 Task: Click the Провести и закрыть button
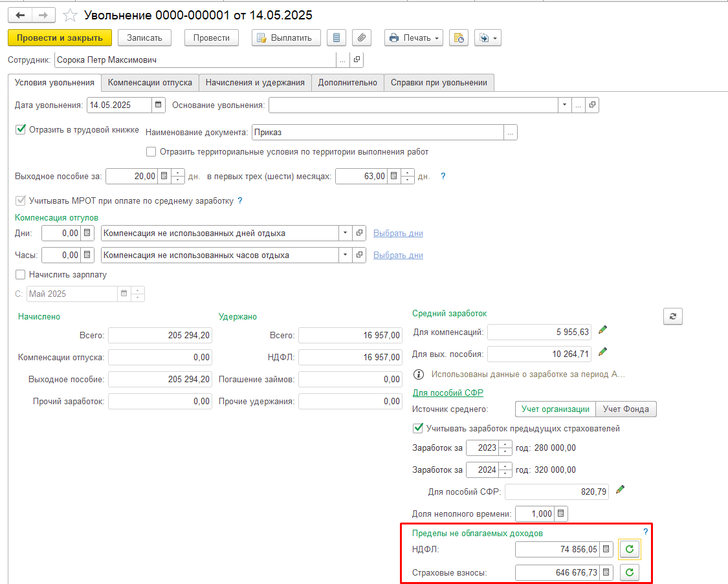coord(60,38)
